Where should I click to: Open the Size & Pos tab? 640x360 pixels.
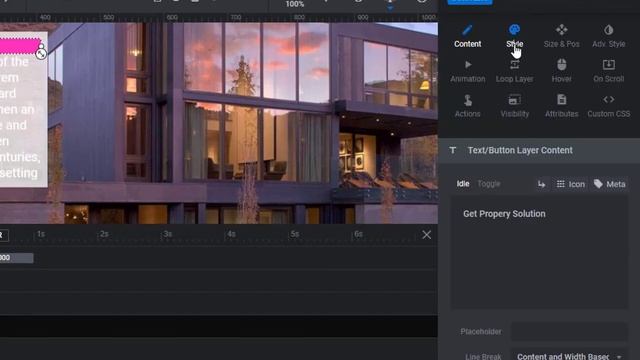click(561, 36)
